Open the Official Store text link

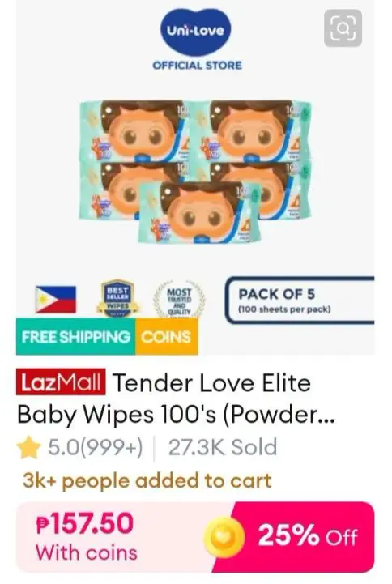pyautogui.click(x=197, y=66)
